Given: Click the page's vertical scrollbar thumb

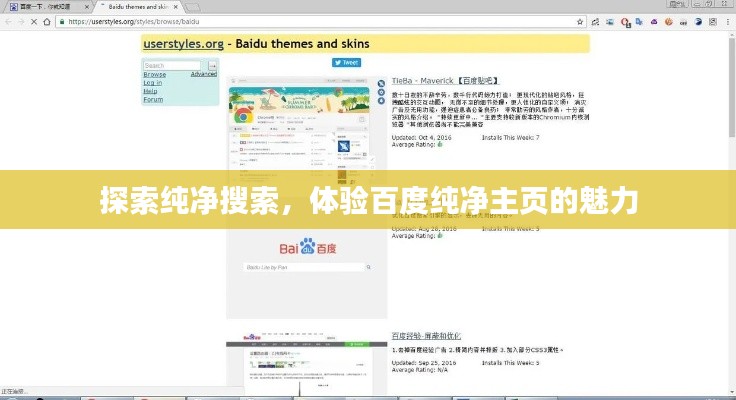Looking at the screenshot, I should pos(732,87).
